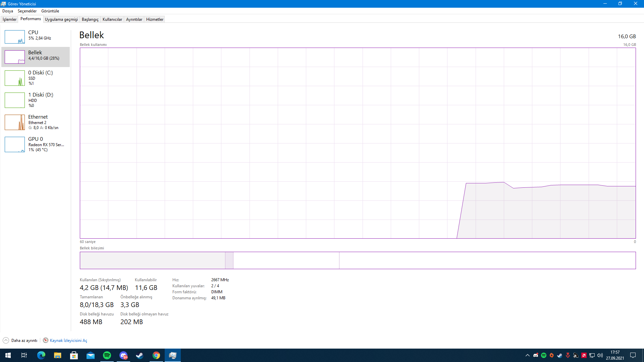Open the Windows notification center icon
This screenshot has height=362, width=644.
[x=633, y=355]
